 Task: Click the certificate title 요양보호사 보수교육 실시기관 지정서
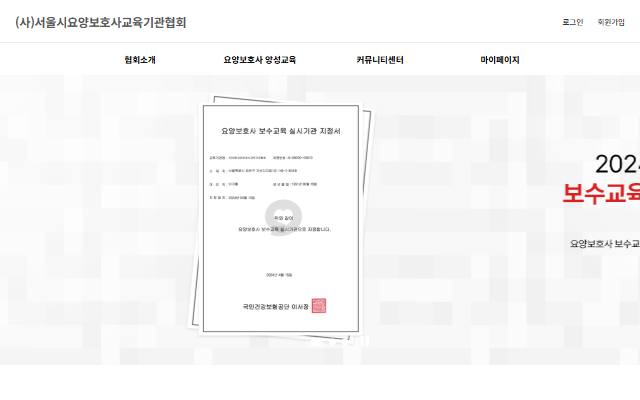[281, 131]
